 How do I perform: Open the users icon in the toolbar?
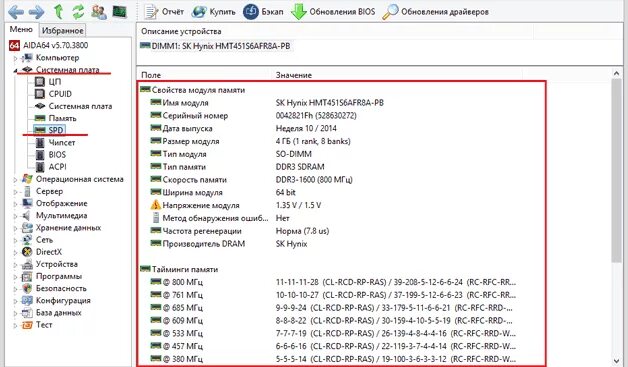coord(99,12)
